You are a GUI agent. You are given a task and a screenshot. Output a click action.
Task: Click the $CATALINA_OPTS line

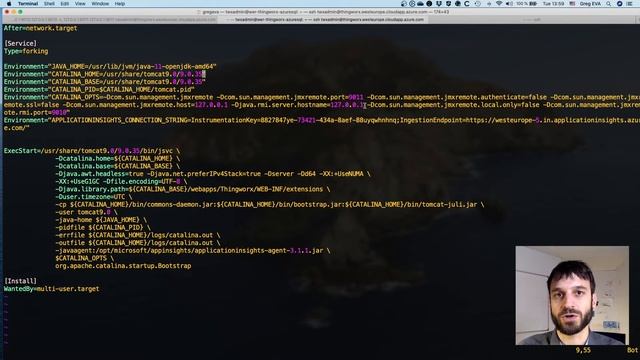[84, 258]
